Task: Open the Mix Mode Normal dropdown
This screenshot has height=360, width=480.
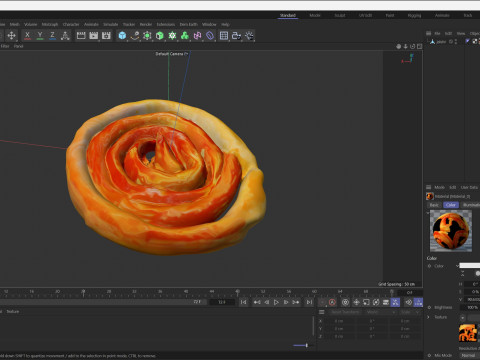Action: [469, 355]
